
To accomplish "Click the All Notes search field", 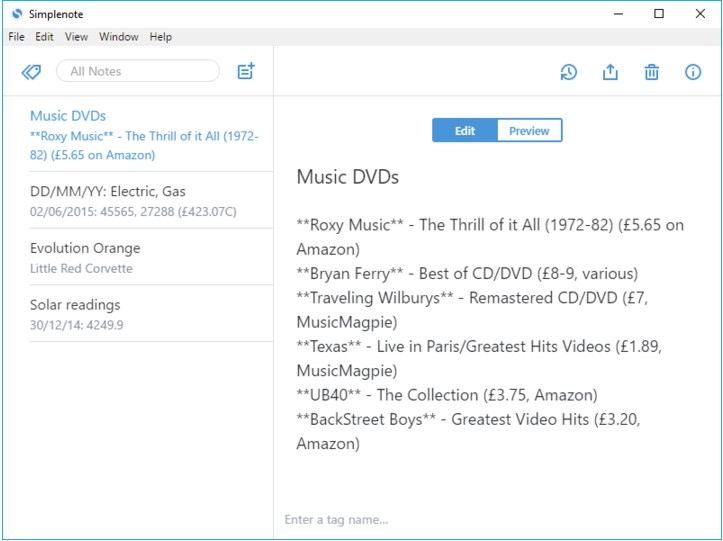I will (x=138, y=71).
